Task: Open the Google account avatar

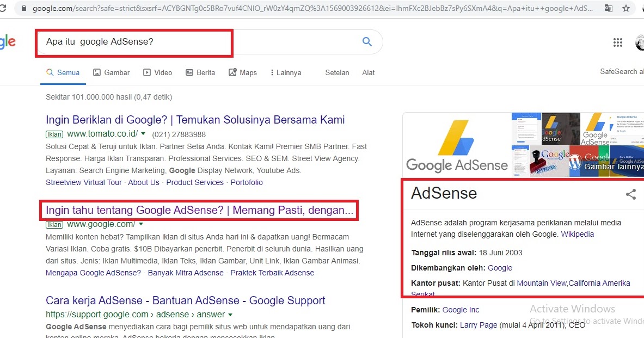Action: tap(640, 42)
